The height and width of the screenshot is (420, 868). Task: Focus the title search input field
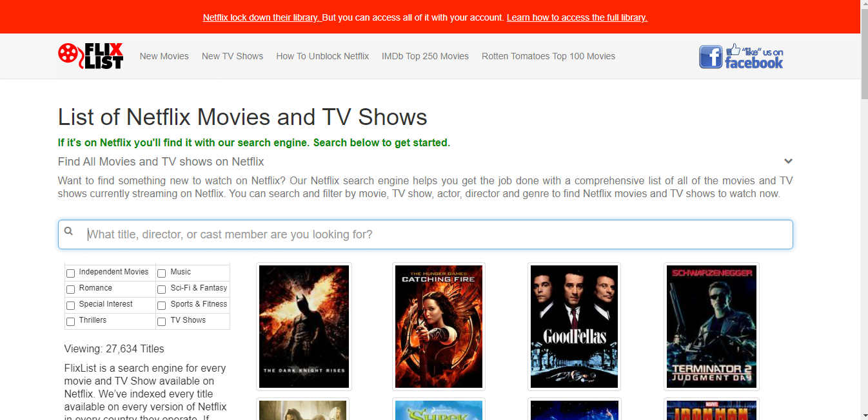tap(426, 234)
